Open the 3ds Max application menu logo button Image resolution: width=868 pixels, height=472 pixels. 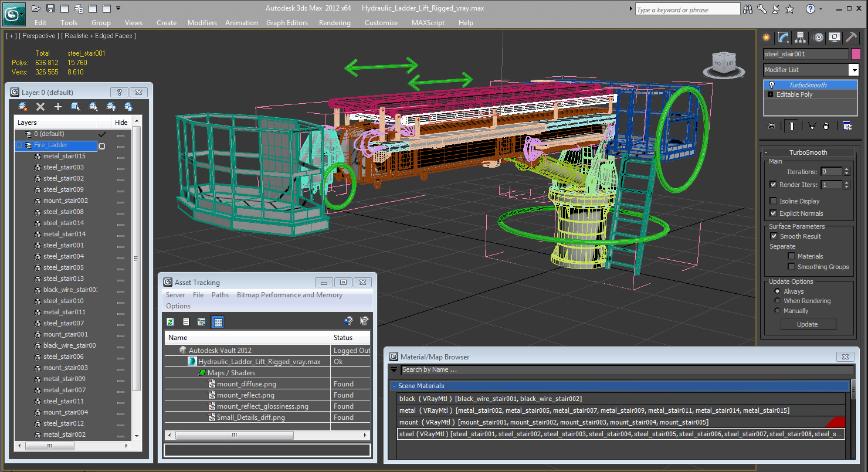pos(14,13)
